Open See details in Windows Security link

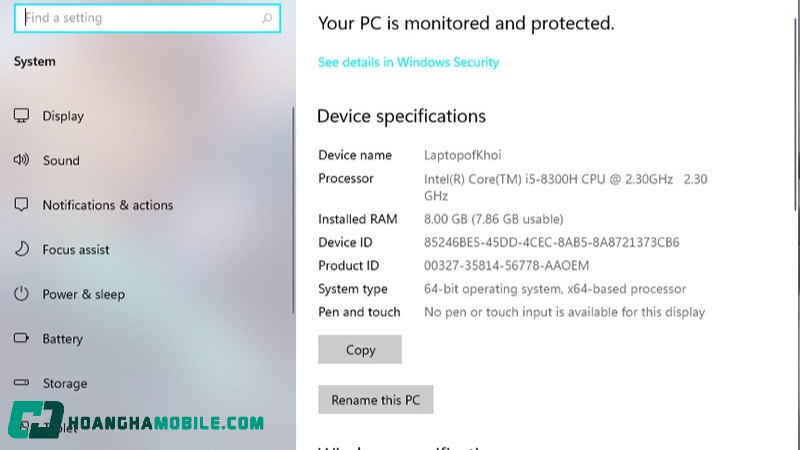click(408, 62)
